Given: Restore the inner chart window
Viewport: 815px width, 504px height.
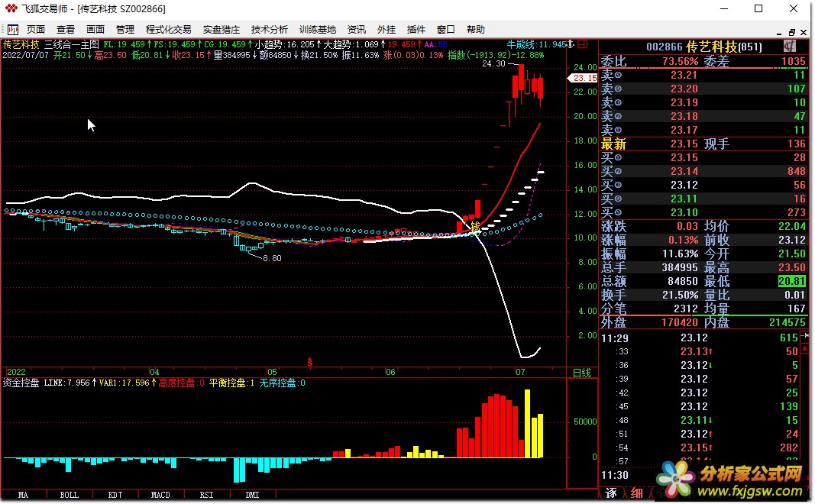Looking at the screenshot, I should click(x=792, y=32).
